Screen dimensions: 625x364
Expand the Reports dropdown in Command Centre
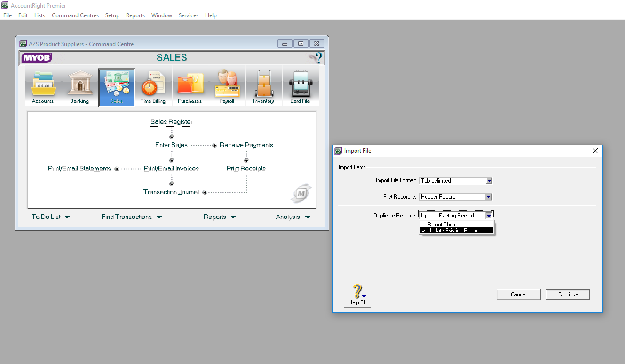(220, 217)
